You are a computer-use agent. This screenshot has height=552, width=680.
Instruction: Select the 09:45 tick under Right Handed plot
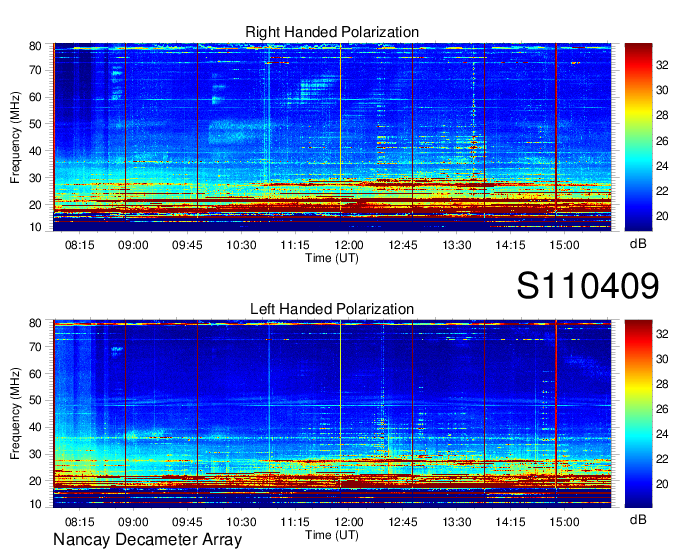[x=187, y=245]
